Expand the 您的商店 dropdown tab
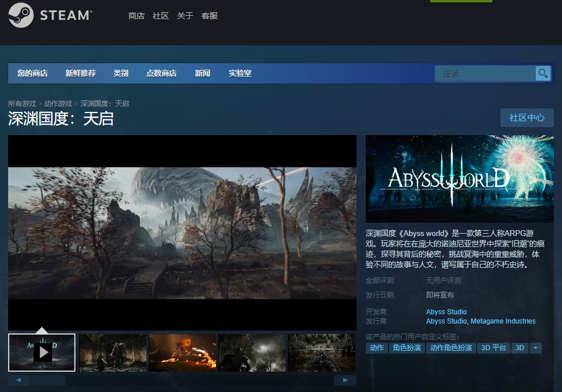Screen dimensions: 562x392 [x=33, y=74]
